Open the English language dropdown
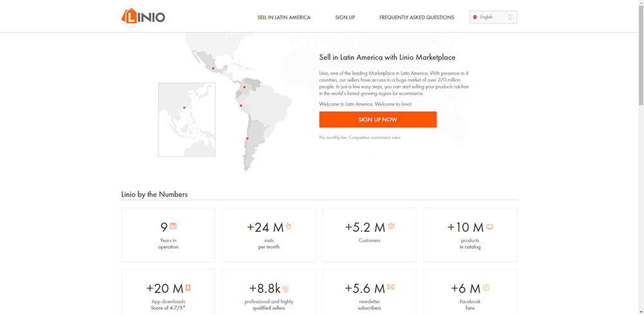Image resolution: width=644 pixels, height=315 pixels. [493, 17]
